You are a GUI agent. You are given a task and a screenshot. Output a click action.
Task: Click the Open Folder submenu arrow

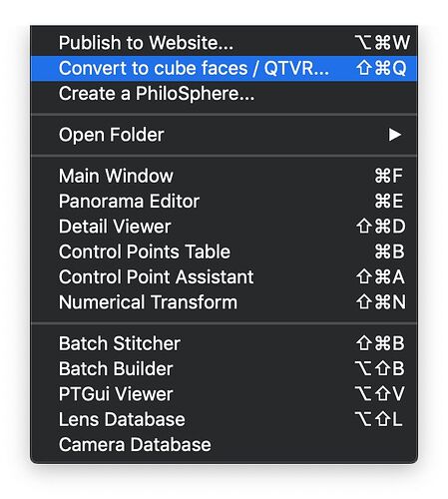pos(395,135)
